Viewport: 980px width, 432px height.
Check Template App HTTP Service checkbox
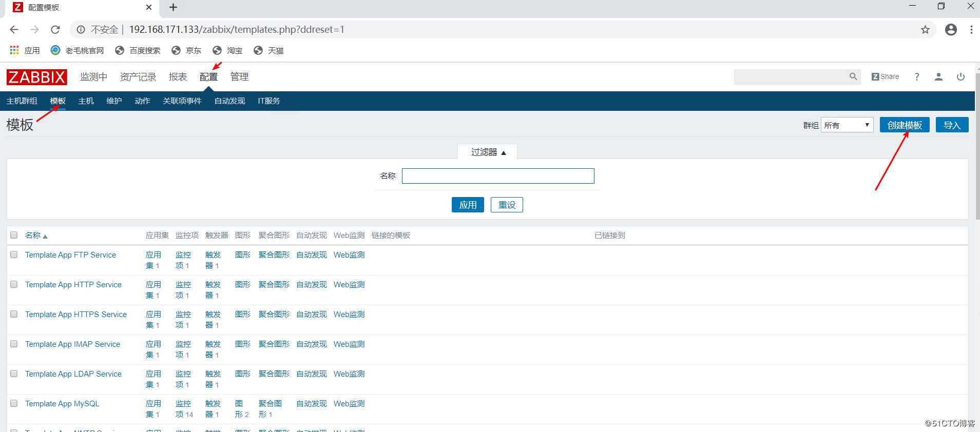[14, 284]
